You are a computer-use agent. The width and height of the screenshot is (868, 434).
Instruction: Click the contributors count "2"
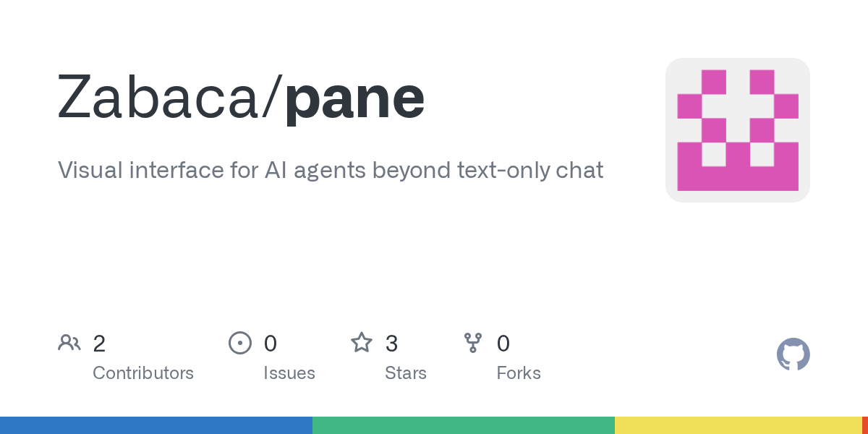[x=99, y=344]
